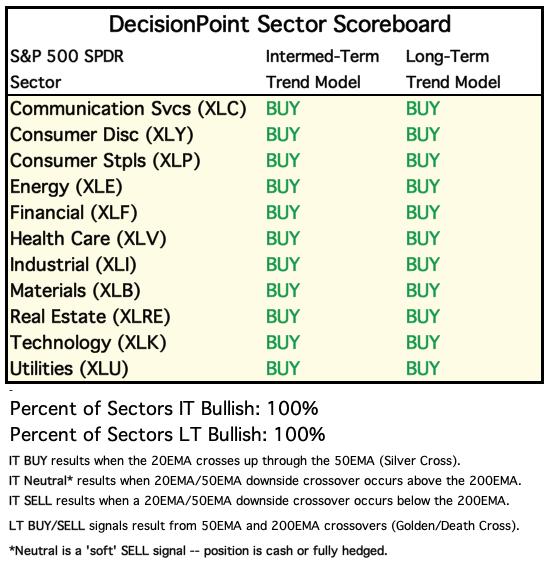Click the Consumer Stpls (XLP) sector name
The image size is (550, 566).
105,161
